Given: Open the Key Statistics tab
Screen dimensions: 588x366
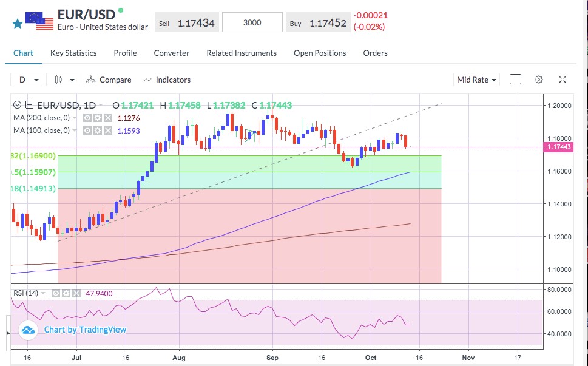Looking at the screenshot, I should [73, 53].
